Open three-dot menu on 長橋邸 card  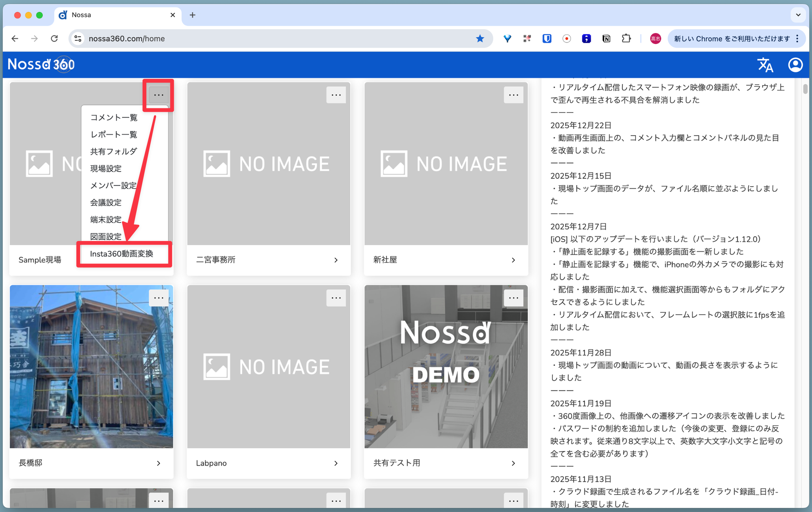(159, 298)
